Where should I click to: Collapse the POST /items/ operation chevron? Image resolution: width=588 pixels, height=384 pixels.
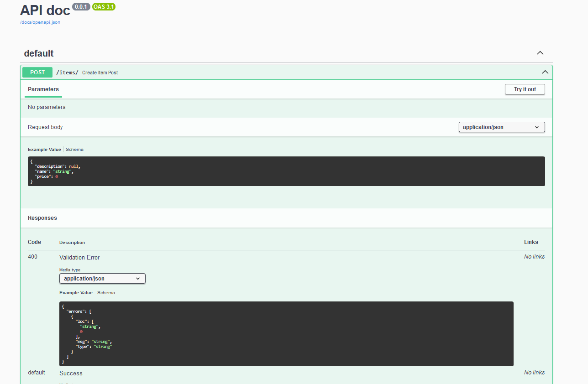pos(545,72)
